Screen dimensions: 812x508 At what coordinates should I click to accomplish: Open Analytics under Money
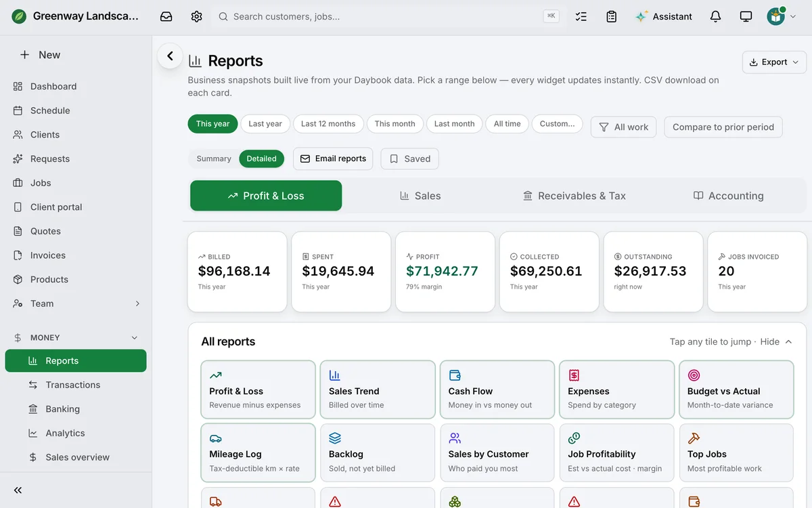click(x=76, y=433)
